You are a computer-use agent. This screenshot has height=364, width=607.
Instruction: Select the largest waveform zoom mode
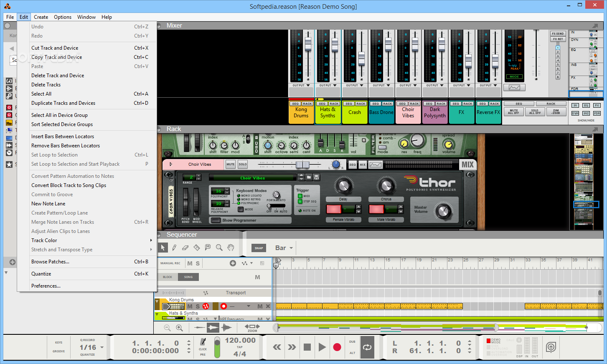tap(226, 328)
